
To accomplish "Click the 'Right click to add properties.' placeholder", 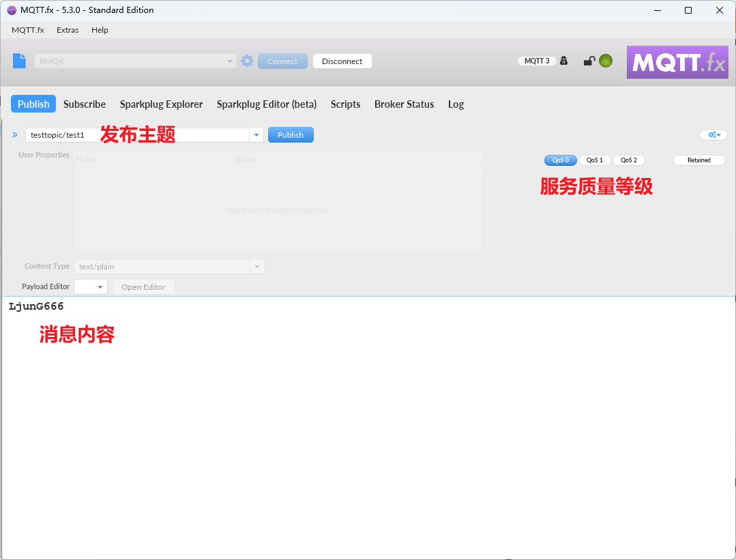I will 278,210.
